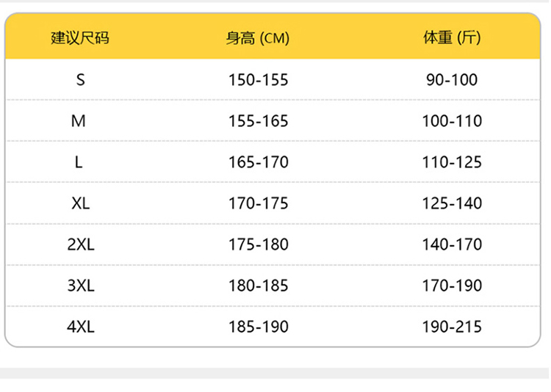This screenshot has height=392, width=551.
Task: Click the 175-180 height value
Action: point(258,244)
